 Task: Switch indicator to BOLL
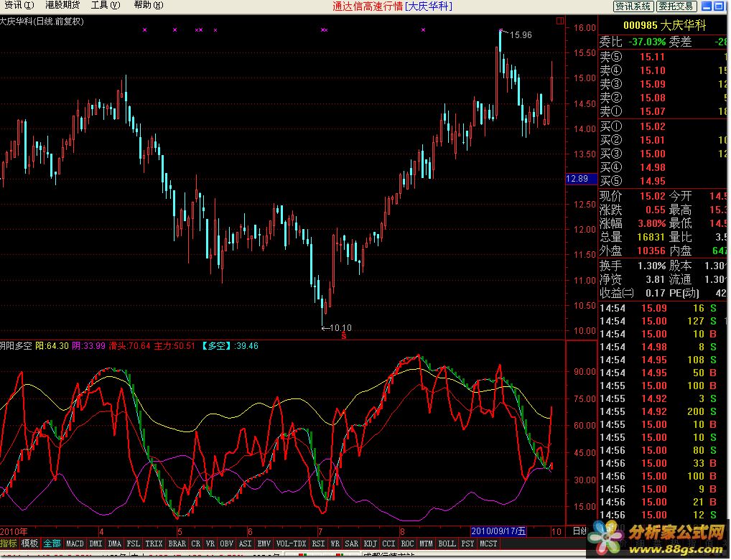click(x=447, y=543)
